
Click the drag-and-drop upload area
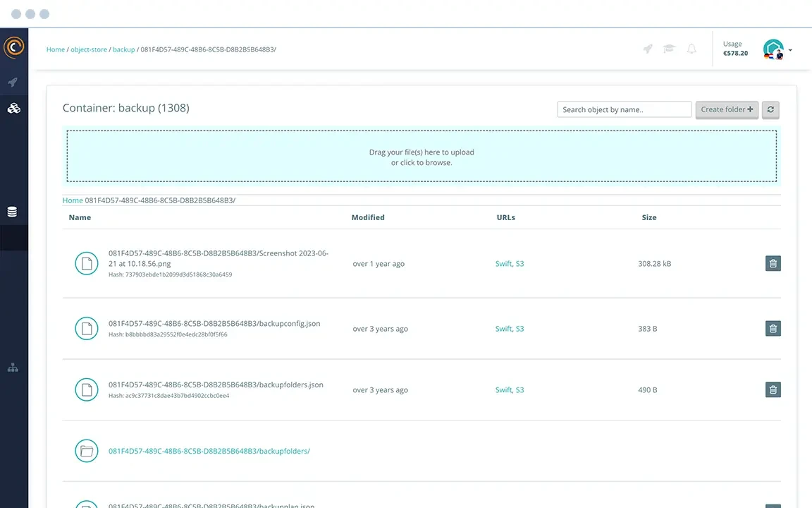click(x=422, y=156)
